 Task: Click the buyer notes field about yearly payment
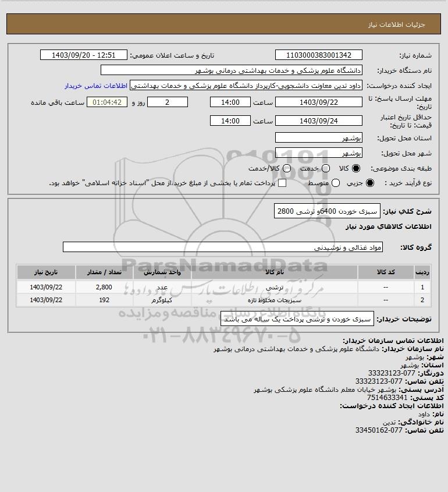[297, 319]
